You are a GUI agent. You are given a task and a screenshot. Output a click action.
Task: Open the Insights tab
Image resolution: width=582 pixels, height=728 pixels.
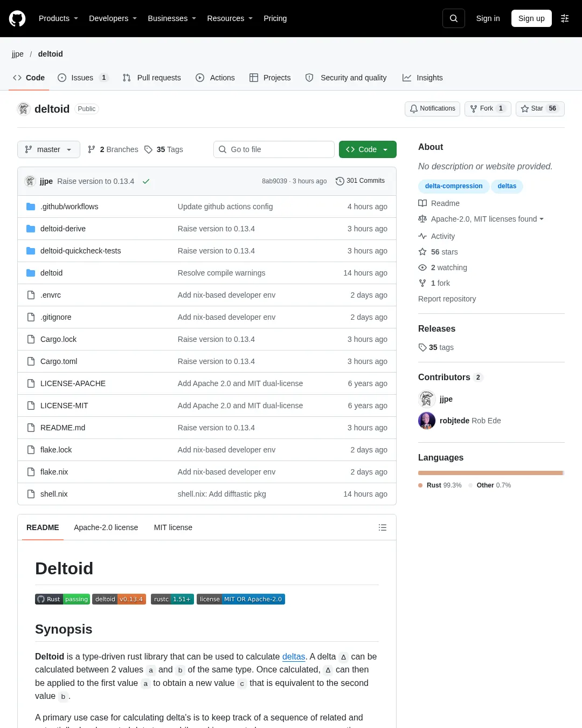tap(422, 78)
